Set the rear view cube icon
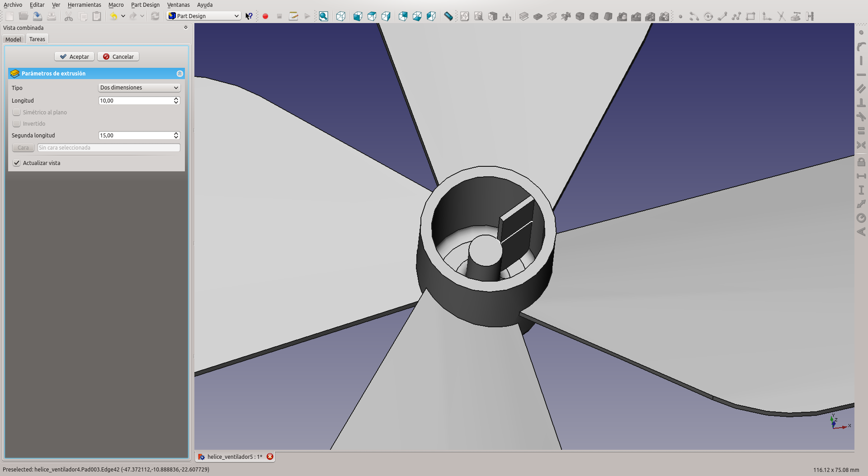 [x=403, y=16]
